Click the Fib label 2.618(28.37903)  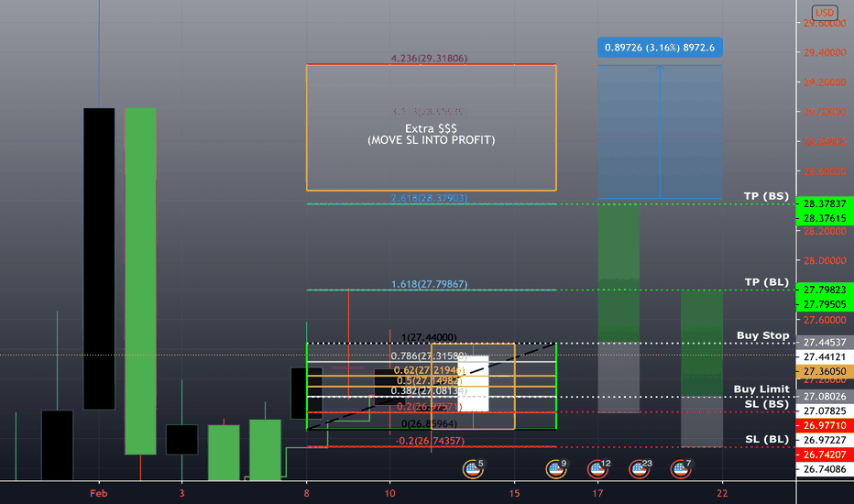pos(429,198)
